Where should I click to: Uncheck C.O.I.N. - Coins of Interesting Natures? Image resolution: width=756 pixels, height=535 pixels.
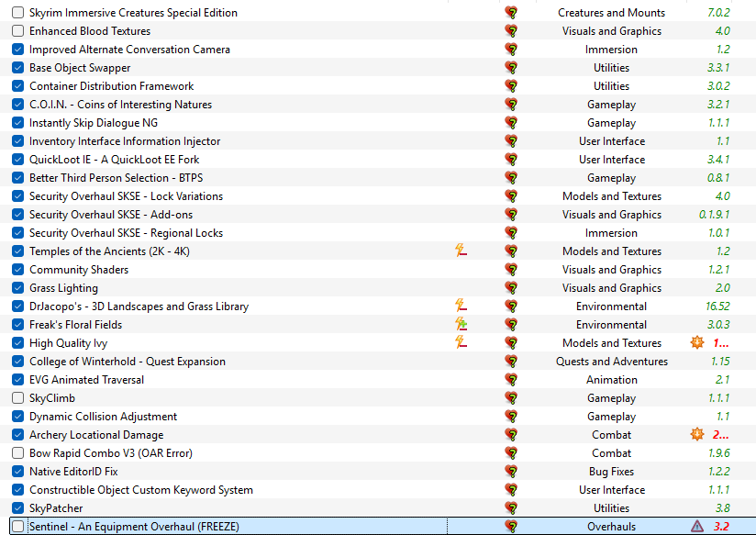pos(17,105)
